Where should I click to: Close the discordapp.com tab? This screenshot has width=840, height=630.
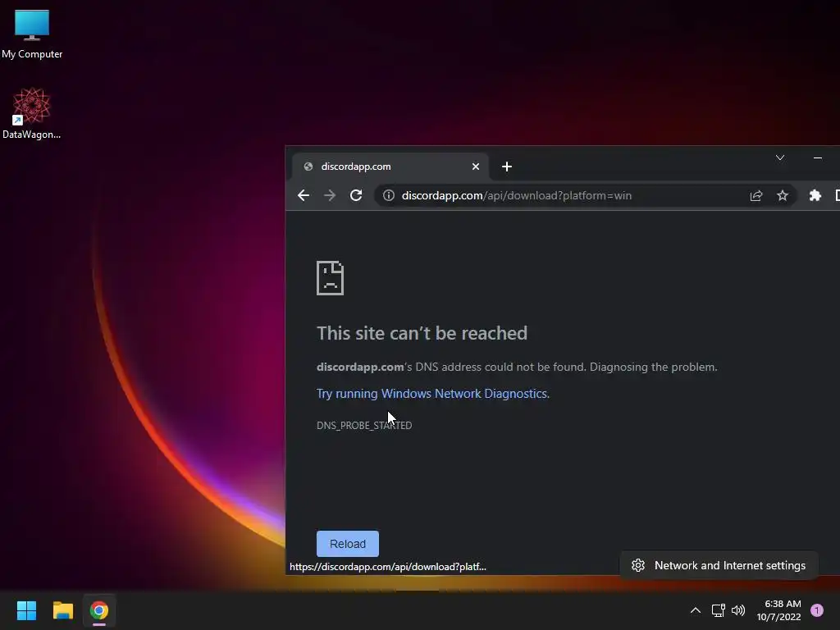coord(475,167)
